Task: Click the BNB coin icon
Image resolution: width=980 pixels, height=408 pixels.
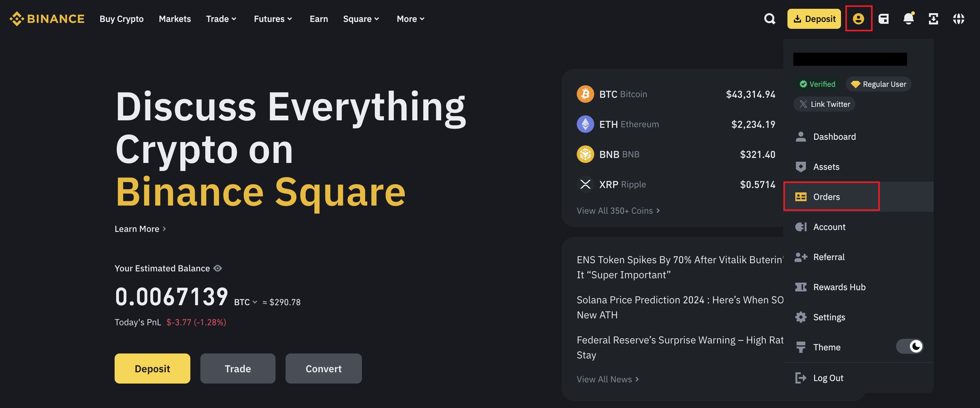Action: pos(585,154)
